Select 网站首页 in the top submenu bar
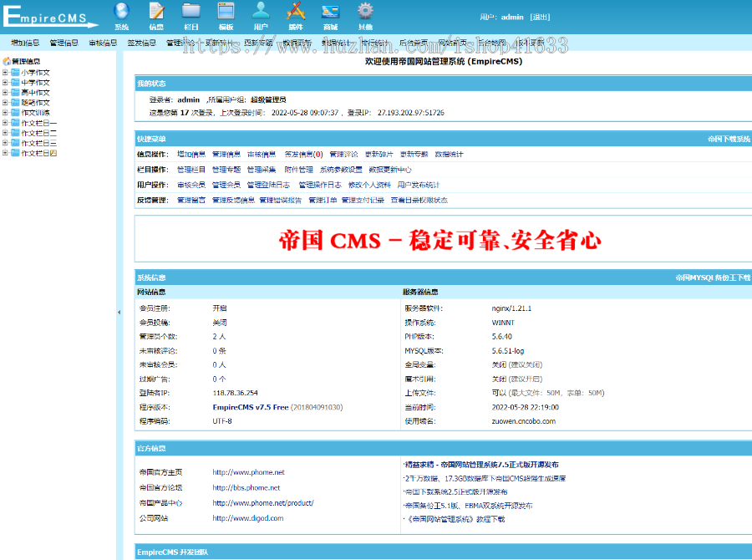 point(452,43)
